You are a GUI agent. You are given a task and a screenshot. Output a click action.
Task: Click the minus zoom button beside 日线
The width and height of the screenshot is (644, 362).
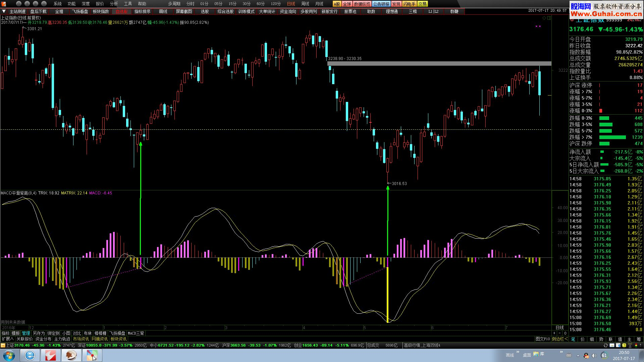(559, 333)
